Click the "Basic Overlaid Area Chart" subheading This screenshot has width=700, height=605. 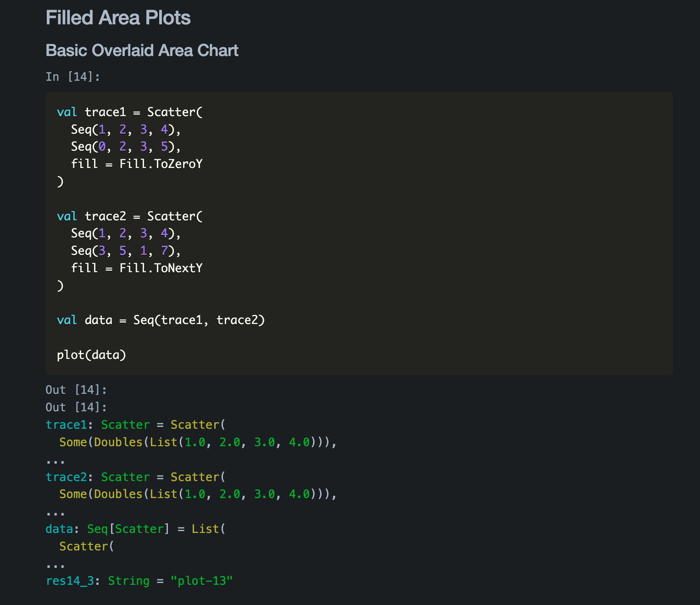point(142,50)
